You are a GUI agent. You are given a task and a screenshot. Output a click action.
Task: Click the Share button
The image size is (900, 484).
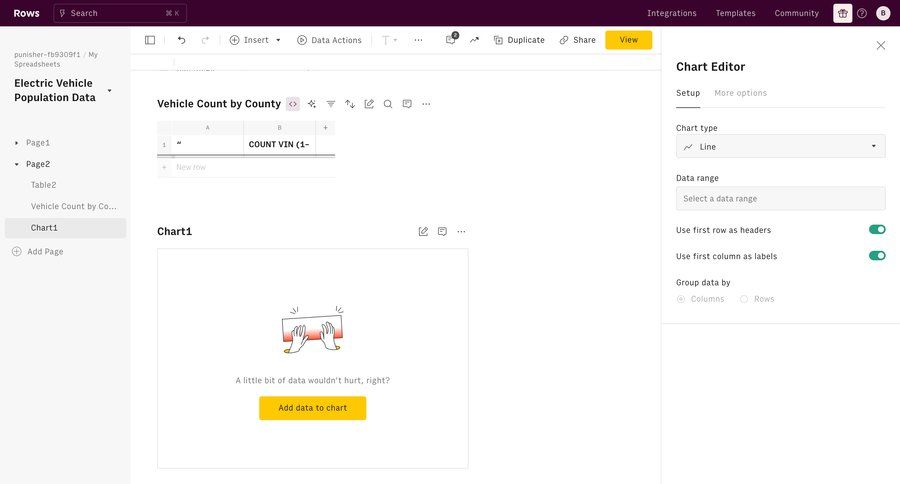tap(577, 40)
